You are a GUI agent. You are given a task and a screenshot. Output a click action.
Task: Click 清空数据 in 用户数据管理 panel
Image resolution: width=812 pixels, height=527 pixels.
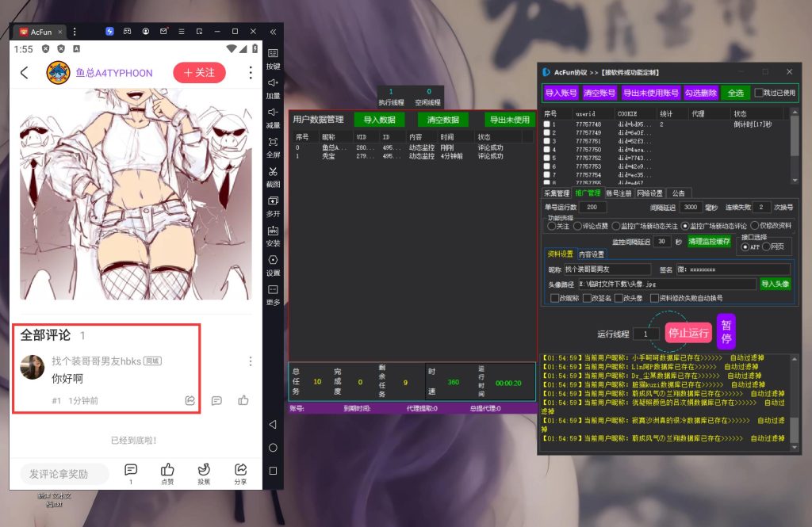(x=443, y=120)
